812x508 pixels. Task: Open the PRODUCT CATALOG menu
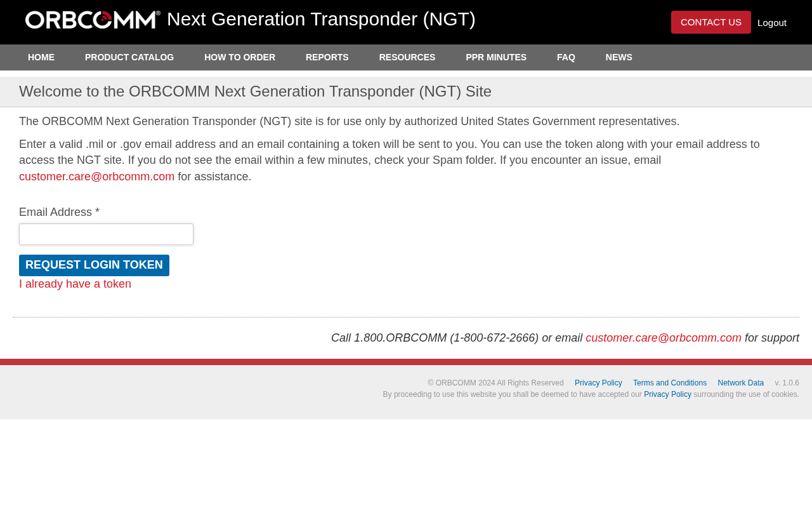129,57
